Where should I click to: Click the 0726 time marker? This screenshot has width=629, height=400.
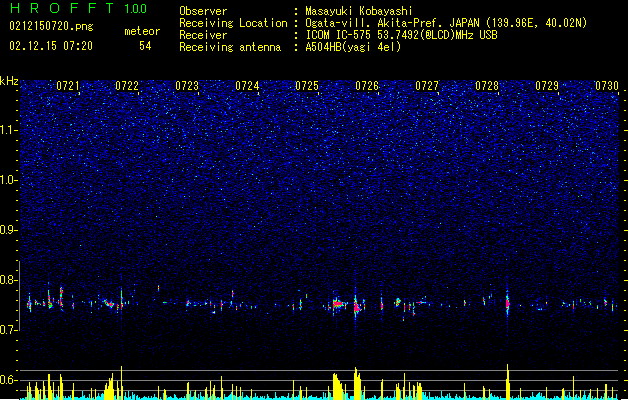click(367, 86)
